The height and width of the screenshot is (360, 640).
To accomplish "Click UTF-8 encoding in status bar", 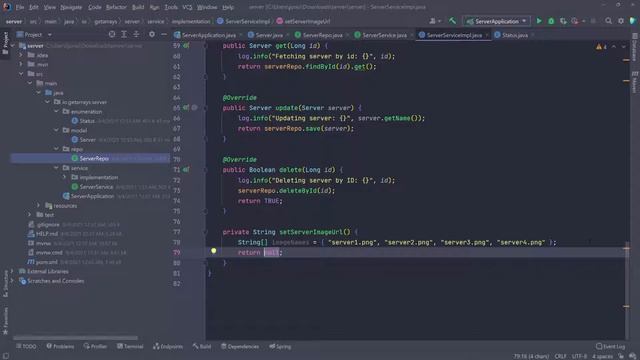I will [579, 356].
